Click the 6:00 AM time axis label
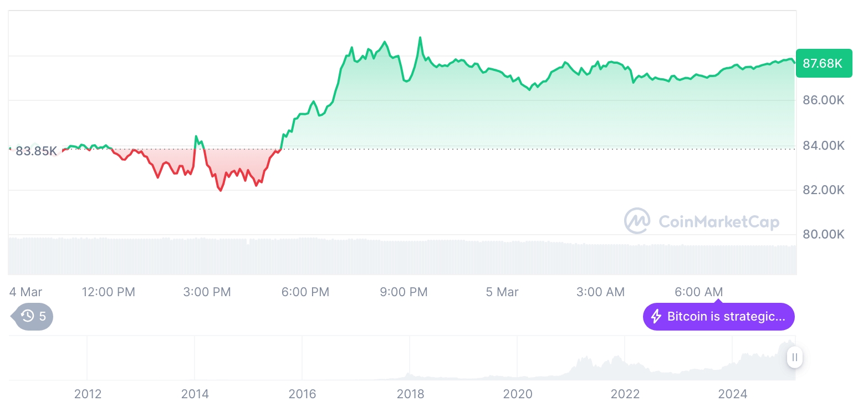This screenshot has height=406, width=868. [698, 292]
